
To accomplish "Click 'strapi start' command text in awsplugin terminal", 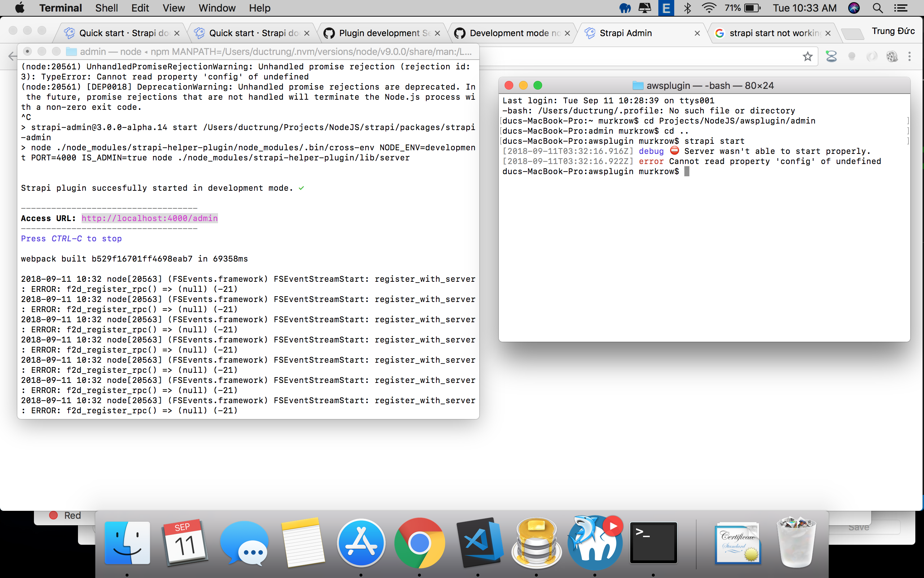I will (x=714, y=141).
